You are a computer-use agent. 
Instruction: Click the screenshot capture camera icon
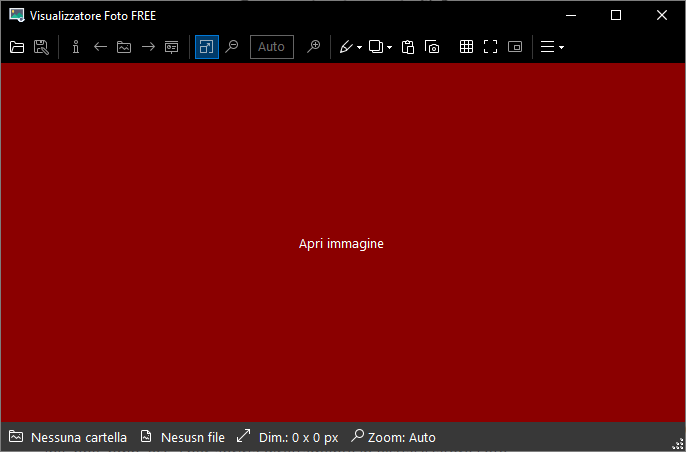click(432, 47)
